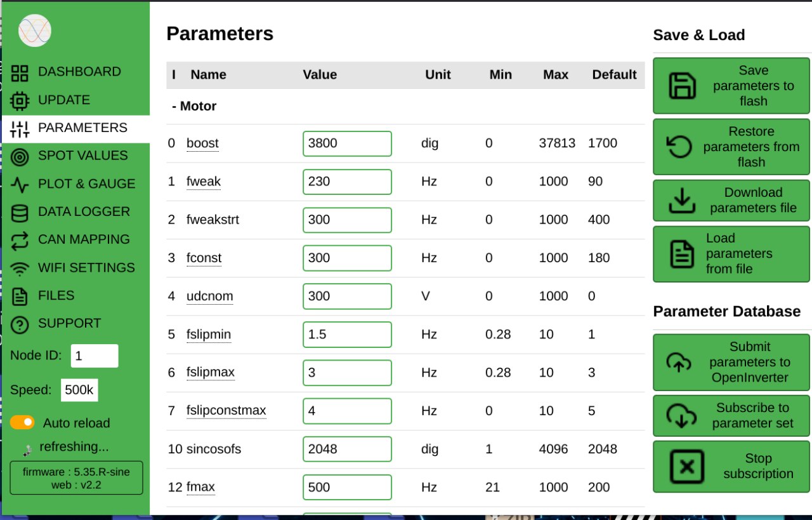The width and height of the screenshot is (812, 520).
Task: Save parameters to flash
Action: pos(731,86)
